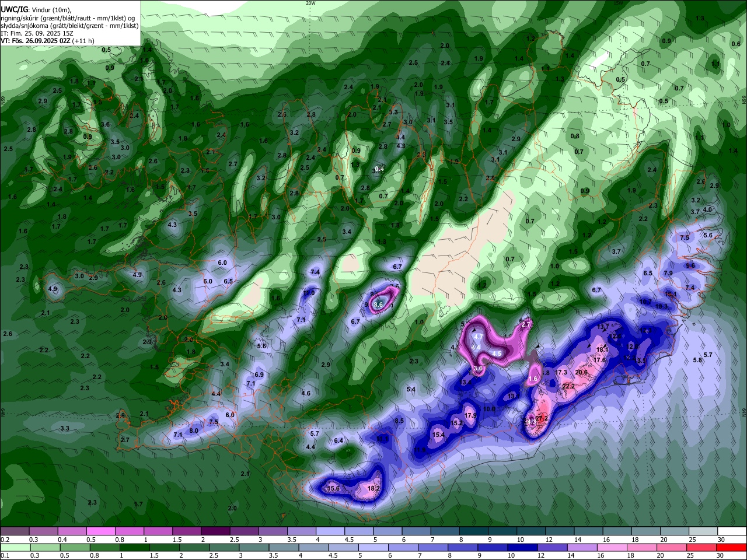Screen dimensions: 747x560
Task: Click the 17.3 precipitation value on map
Action: [x=561, y=372]
